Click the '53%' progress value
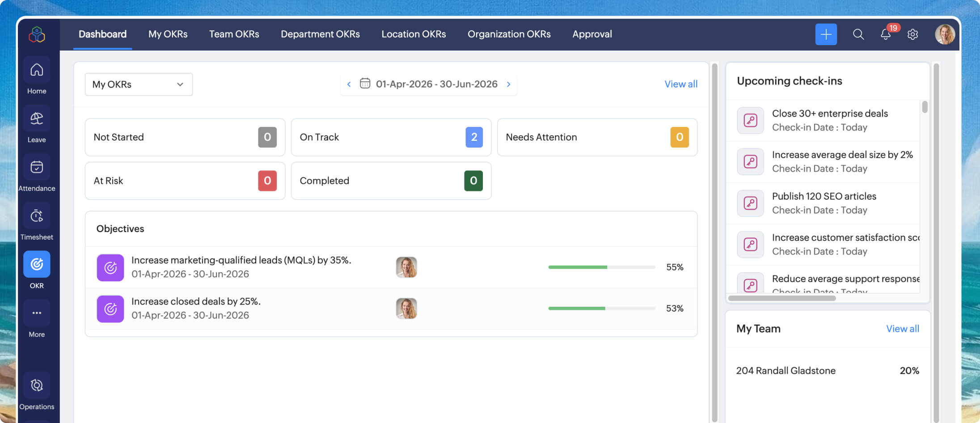 click(675, 308)
